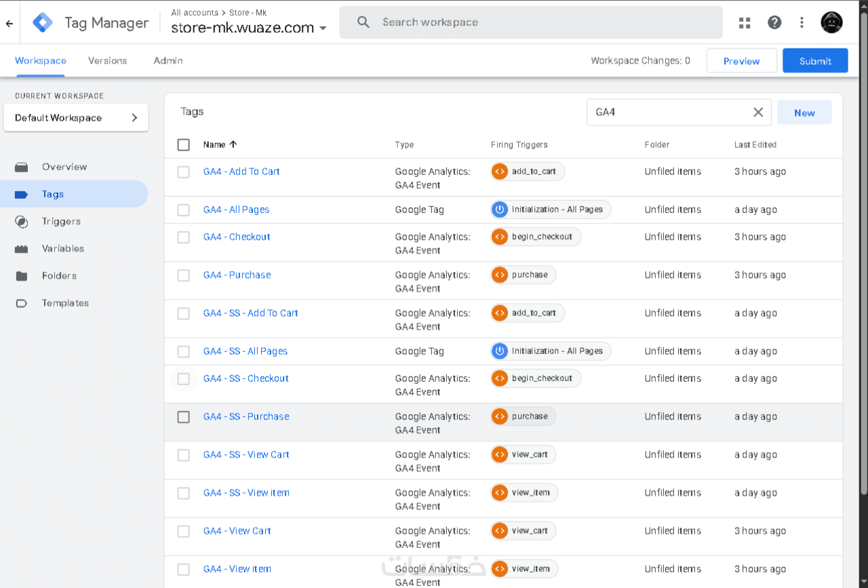868x588 pixels.
Task: Click the search magnifier icon
Action: click(363, 22)
